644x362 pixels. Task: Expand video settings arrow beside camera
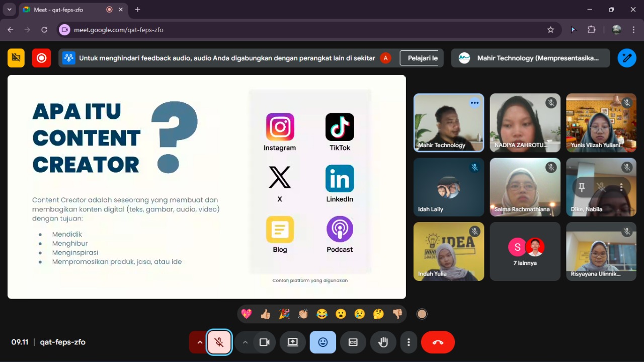pos(245,342)
